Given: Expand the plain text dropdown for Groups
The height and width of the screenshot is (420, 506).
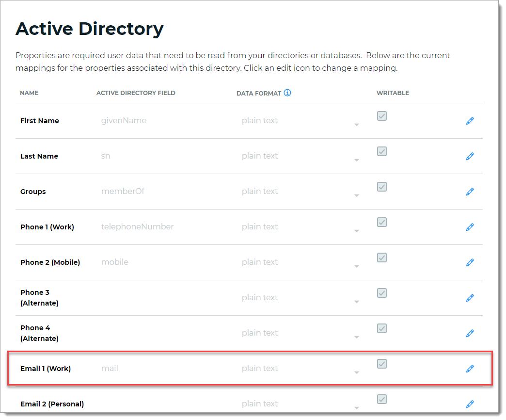Looking at the screenshot, I should click(357, 196).
